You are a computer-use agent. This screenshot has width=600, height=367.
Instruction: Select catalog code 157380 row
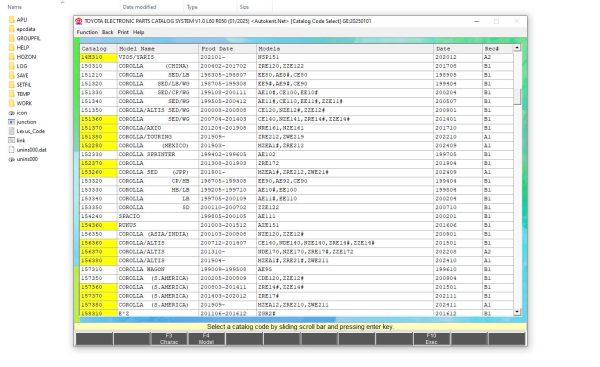click(297, 305)
